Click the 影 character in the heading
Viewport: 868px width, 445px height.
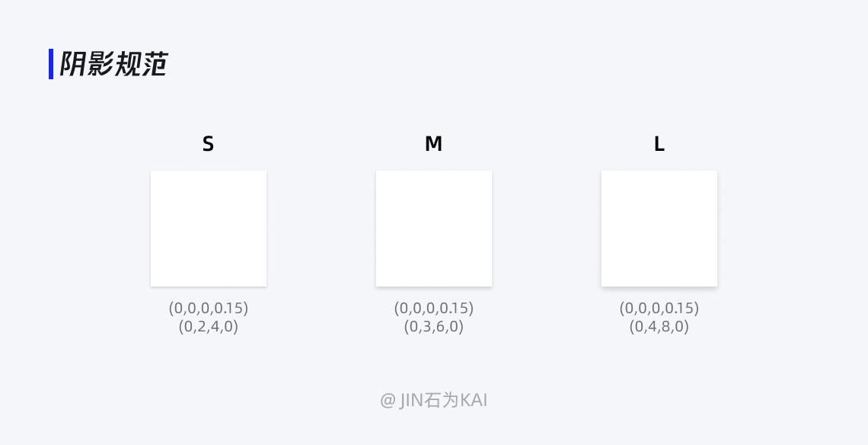coord(100,64)
